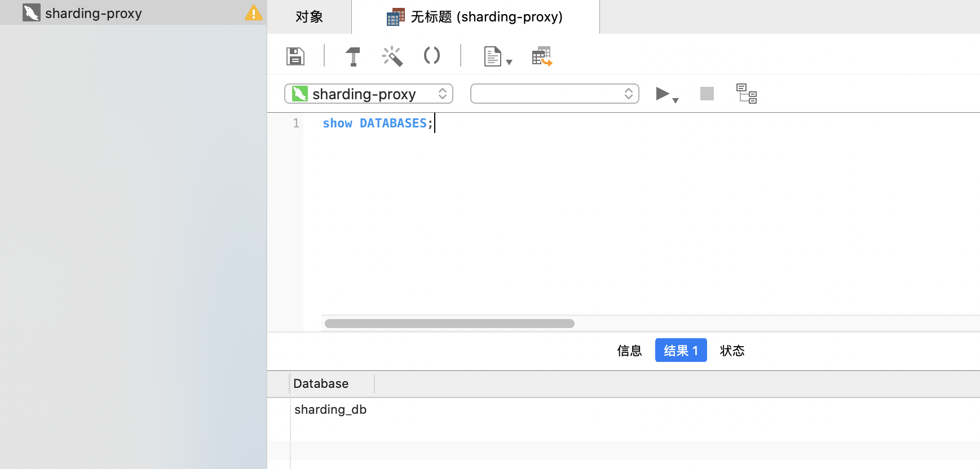Screen dimensions: 980x469
Task: Click the yellow warning icon beside sharding-proxy
Action: [254, 13]
